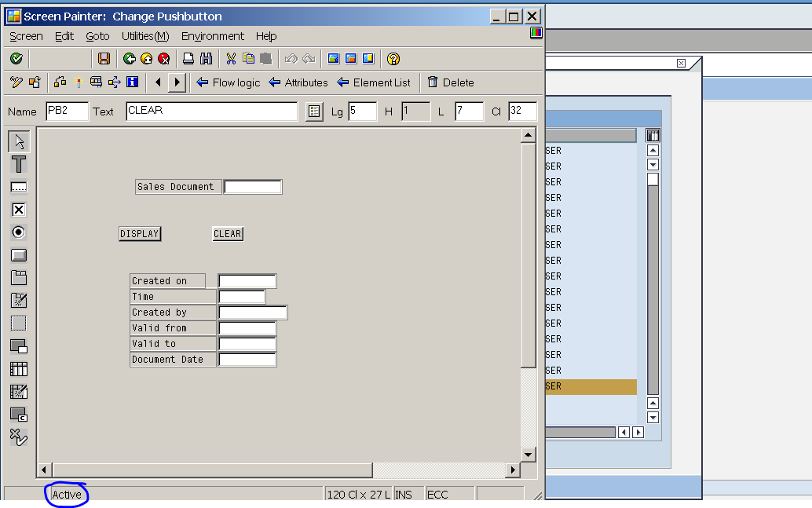This screenshot has height=508, width=812.
Task: Delete the selected pushbutton with Delete
Action: pyautogui.click(x=451, y=82)
